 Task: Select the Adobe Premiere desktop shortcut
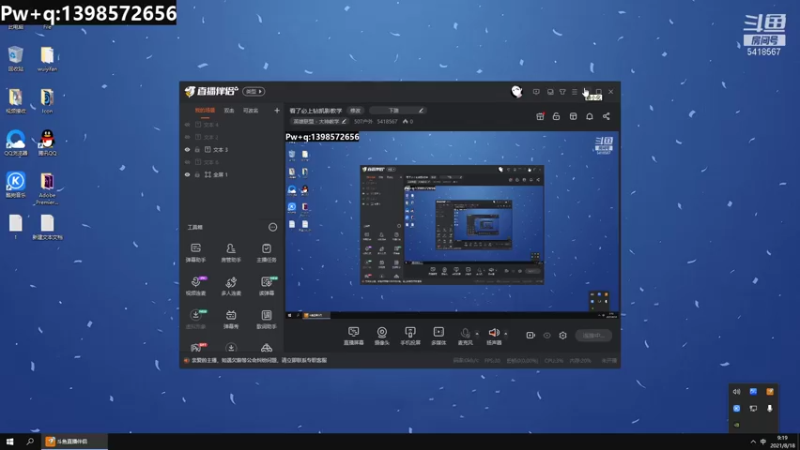tap(47, 188)
